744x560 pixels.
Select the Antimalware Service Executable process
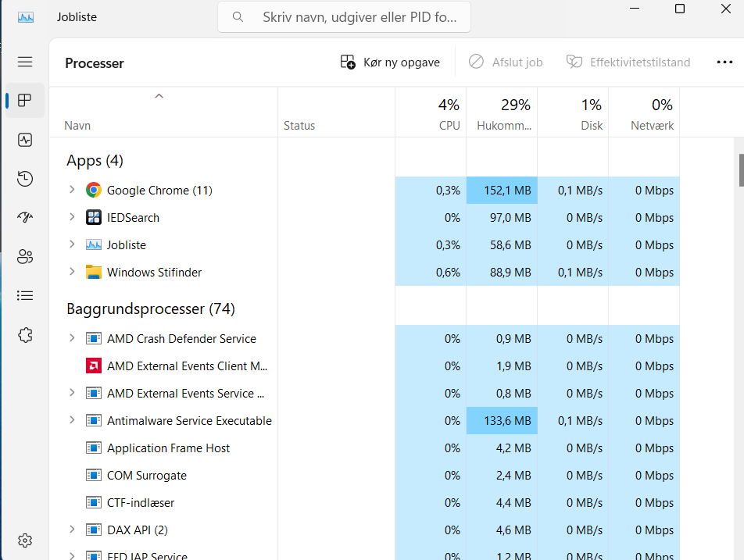point(188,420)
